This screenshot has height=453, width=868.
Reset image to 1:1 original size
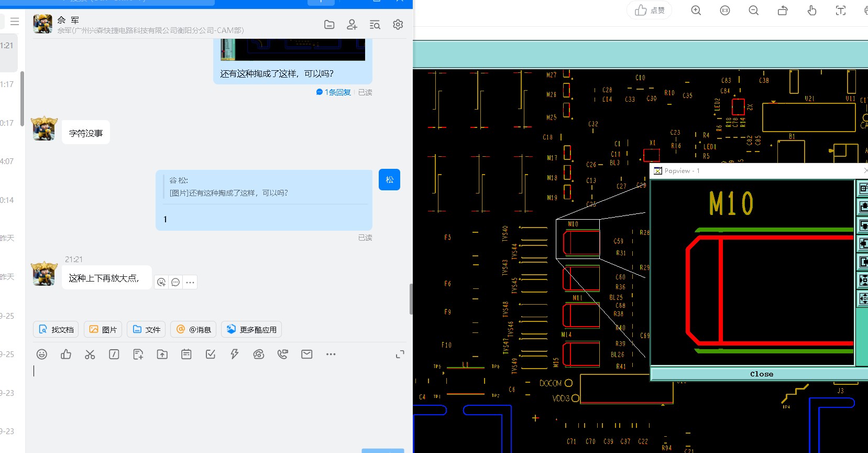point(725,10)
